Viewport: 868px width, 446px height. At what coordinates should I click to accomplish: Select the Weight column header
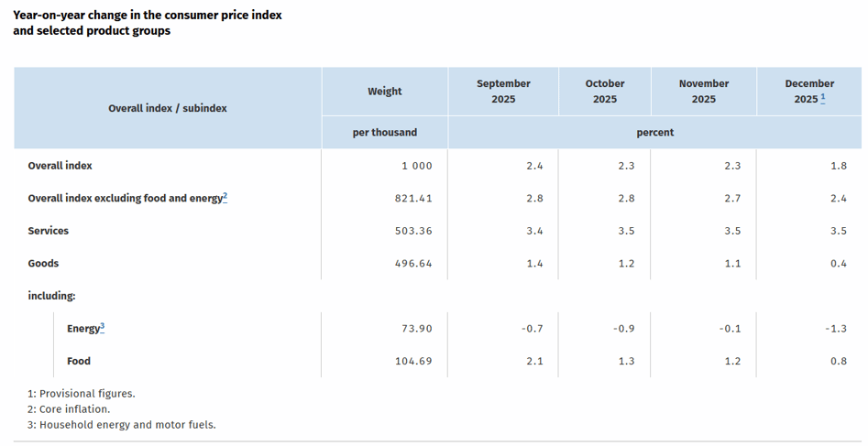(384, 91)
